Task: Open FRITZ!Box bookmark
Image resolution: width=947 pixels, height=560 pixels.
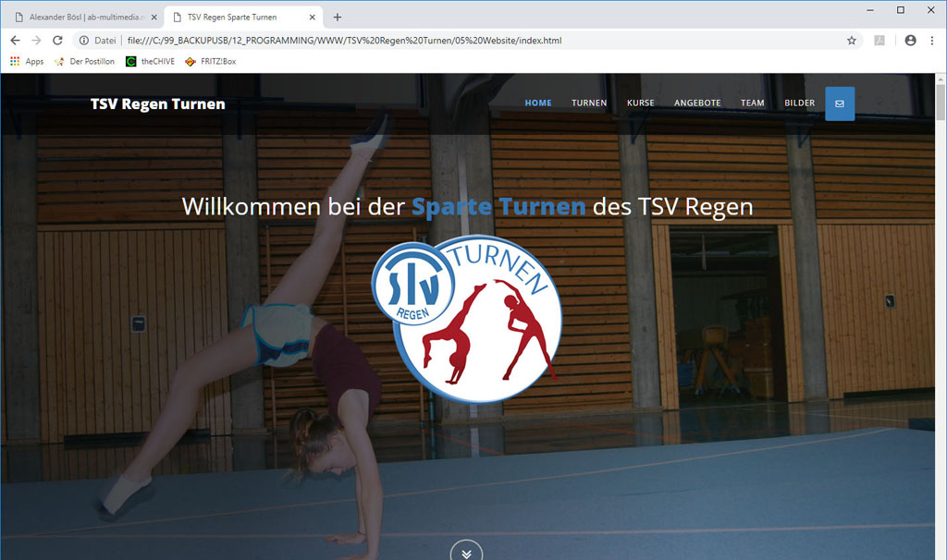Action: [210, 62]
